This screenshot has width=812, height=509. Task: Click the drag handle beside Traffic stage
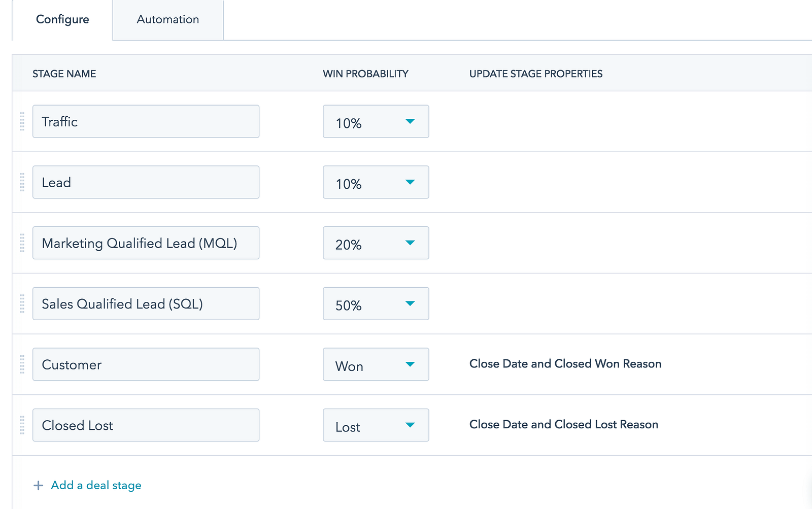click(22, 122)
